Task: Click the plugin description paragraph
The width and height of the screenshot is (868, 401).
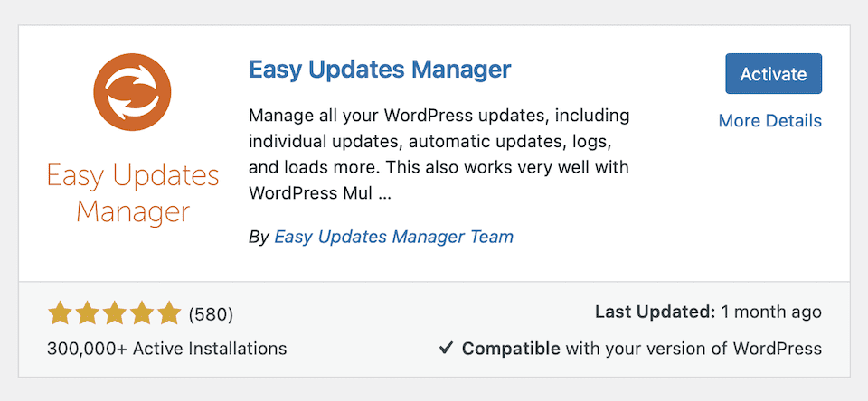Action: [x=439, y=154]
